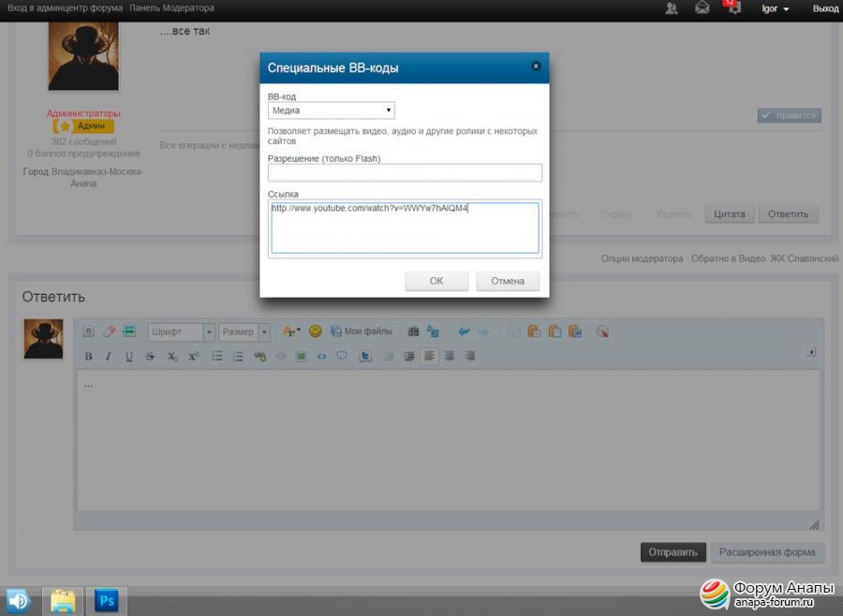Open the file explorer taskbar icon
843x616 pixels.
coord(63,600)
